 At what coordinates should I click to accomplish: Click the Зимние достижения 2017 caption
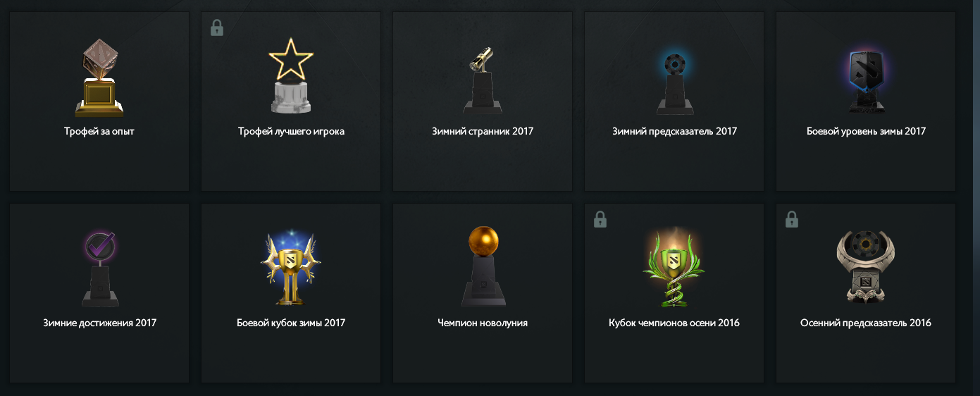pos(99,323)
